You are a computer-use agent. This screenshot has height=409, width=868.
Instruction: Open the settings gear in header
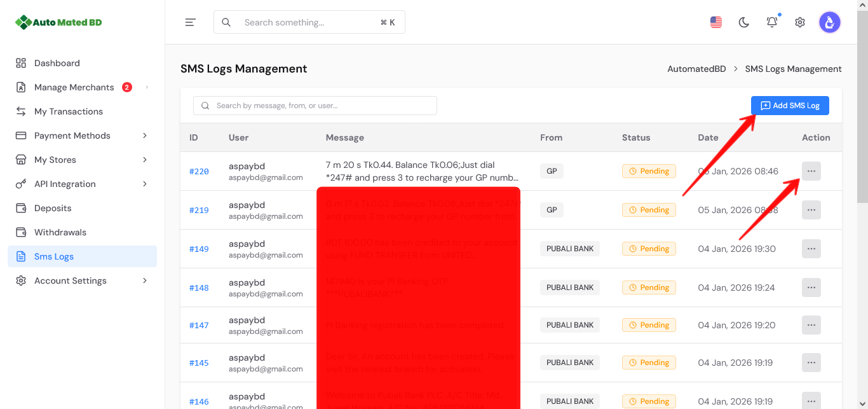pyautogui.click(x=800, y=22)
